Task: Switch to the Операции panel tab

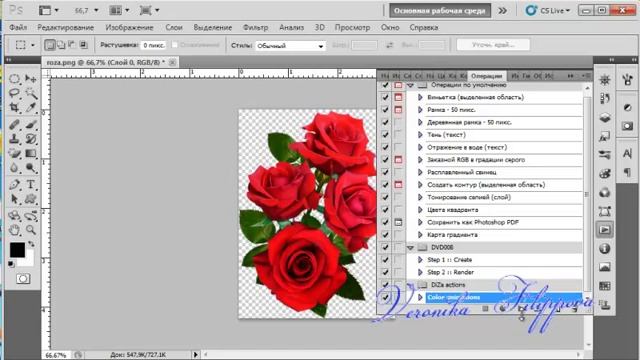Action: [486, 76]
